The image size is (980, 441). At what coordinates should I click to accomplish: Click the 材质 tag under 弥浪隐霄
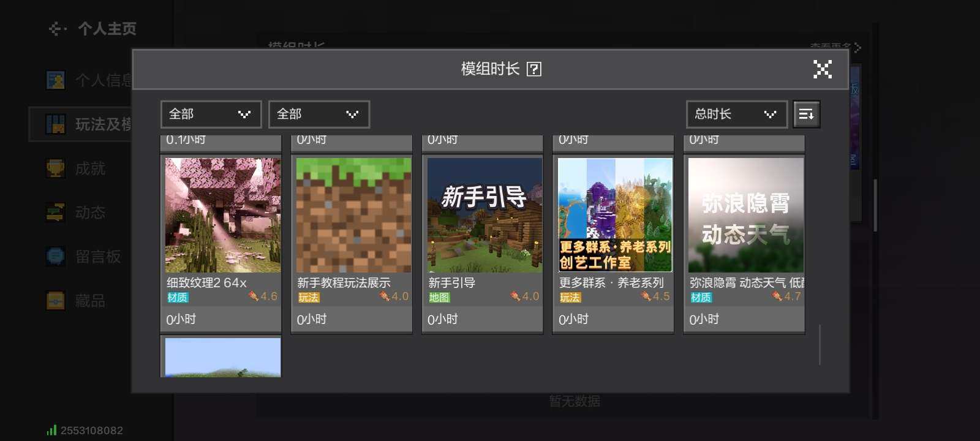701,298
